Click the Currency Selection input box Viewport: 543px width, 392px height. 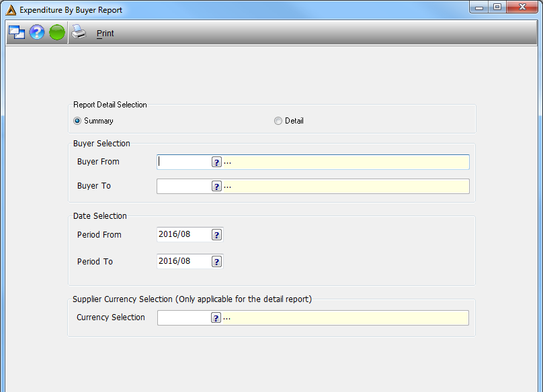coord(184,317)
